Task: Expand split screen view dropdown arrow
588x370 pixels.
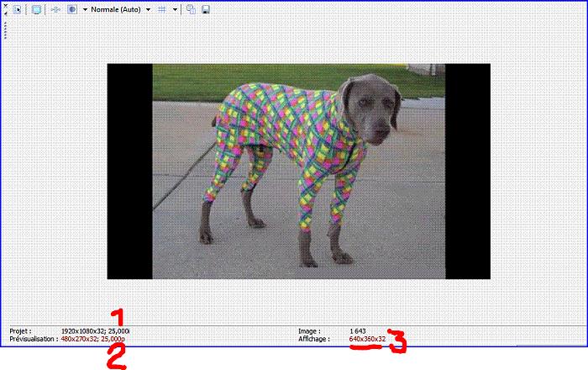Action: [85, 10]
